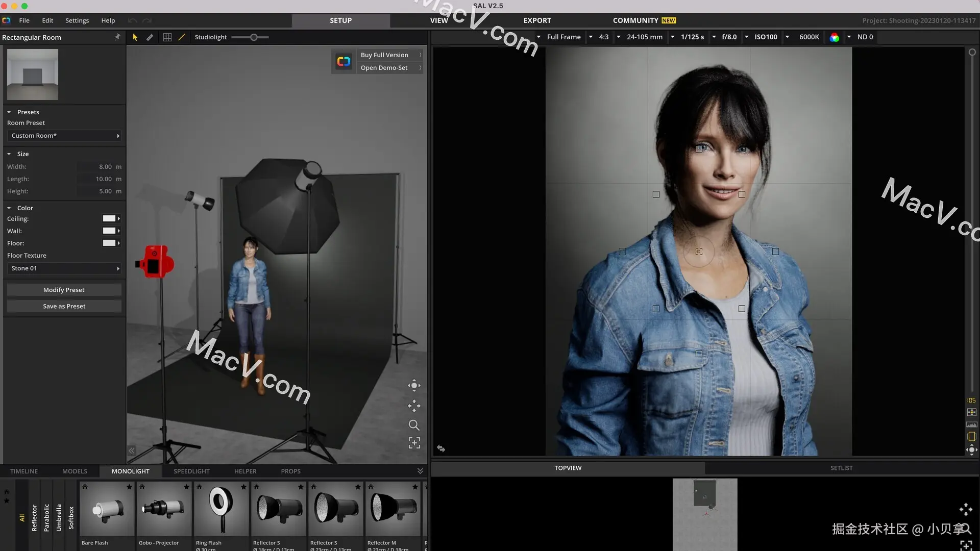Screen dimensions: 980x551
Task: Switch to the SPEEDLIGHT tab
Action: pyautogui.click(x=191, y=471)
